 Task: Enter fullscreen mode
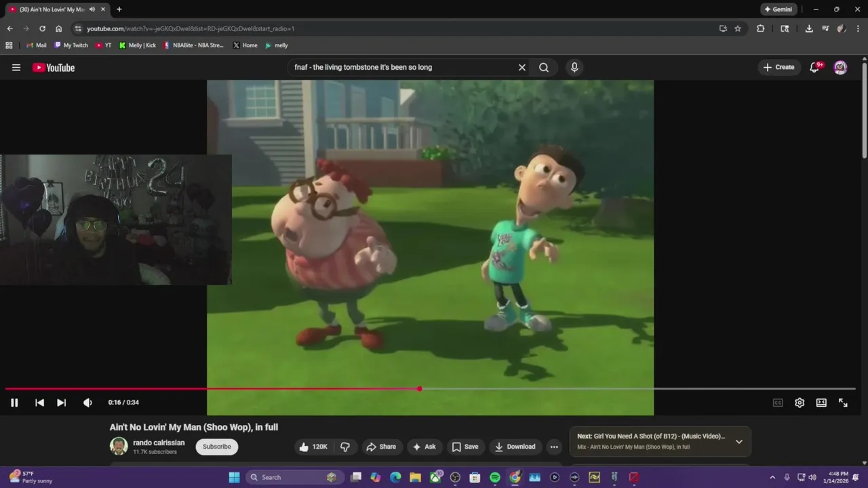pyautogui.click(x=843, y=403)
